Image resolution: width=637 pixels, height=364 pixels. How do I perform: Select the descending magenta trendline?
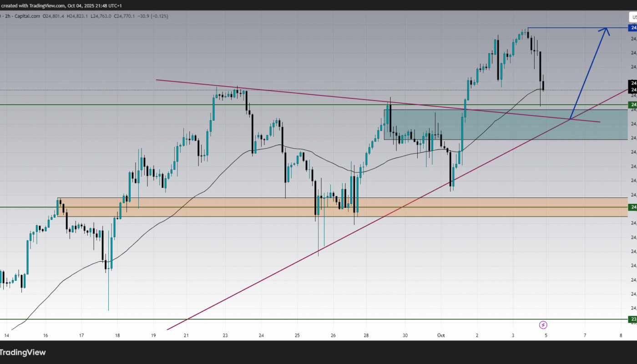(318, 95)
